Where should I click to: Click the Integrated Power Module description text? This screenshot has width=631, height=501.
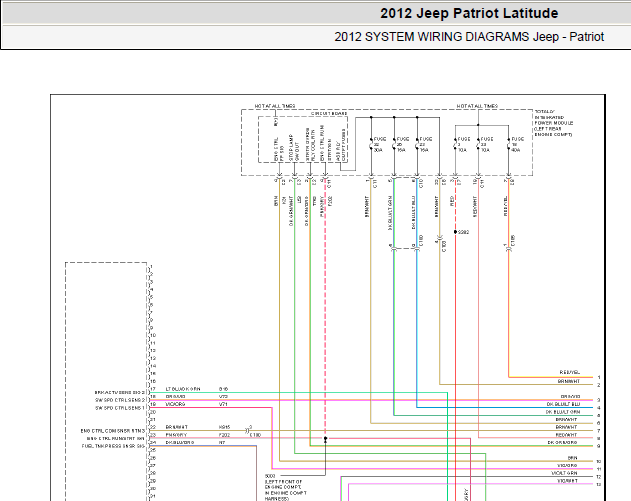553,123
